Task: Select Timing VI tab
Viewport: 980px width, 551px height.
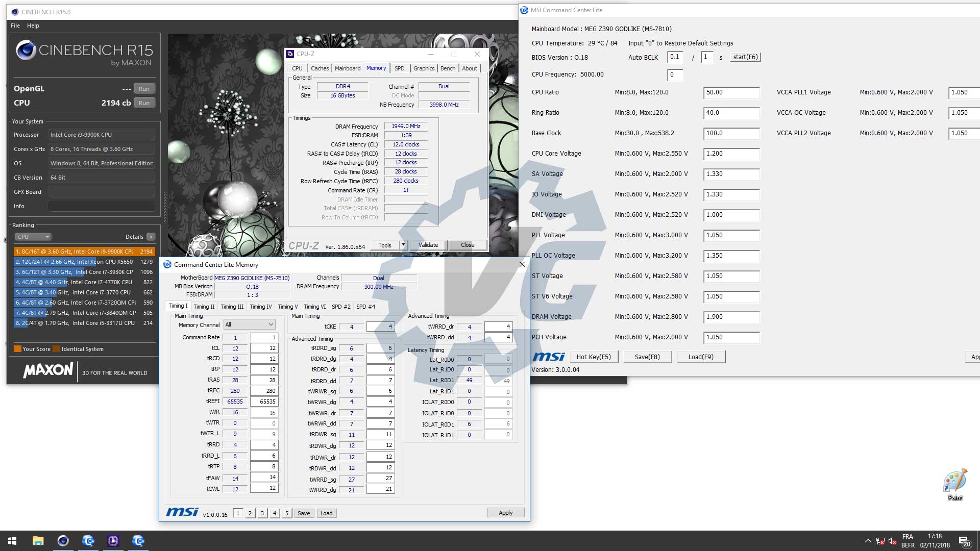Action: [314, 307]
